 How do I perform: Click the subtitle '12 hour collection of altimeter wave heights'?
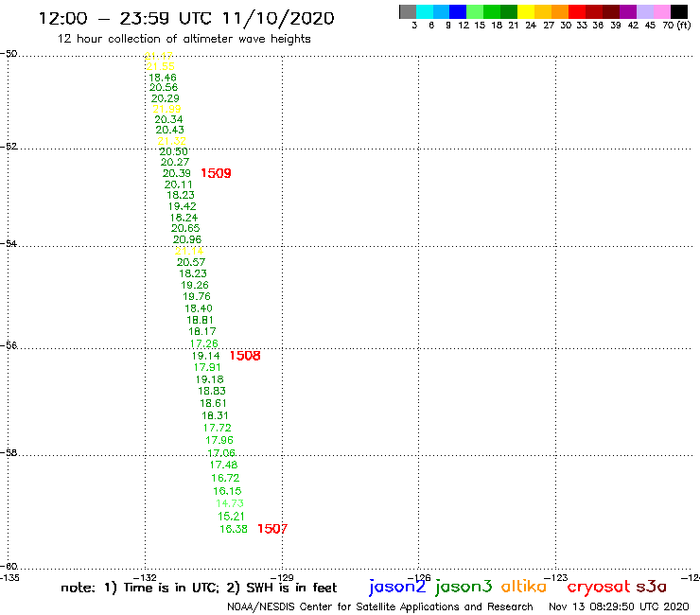point(184,40)
